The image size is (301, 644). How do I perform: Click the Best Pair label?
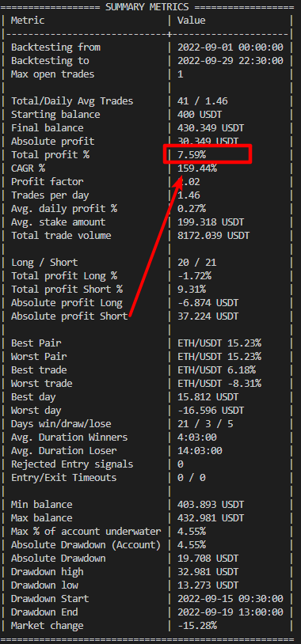pos(36,343)
